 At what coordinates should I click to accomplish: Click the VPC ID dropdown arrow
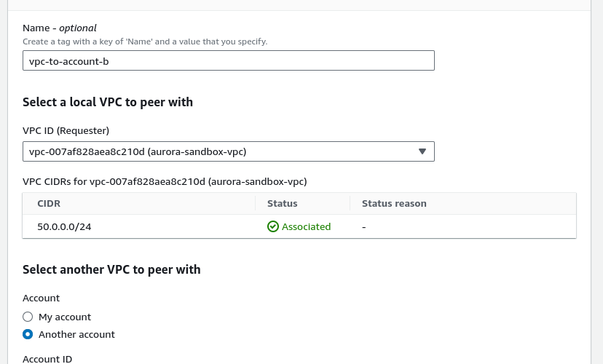pos(422,151)
